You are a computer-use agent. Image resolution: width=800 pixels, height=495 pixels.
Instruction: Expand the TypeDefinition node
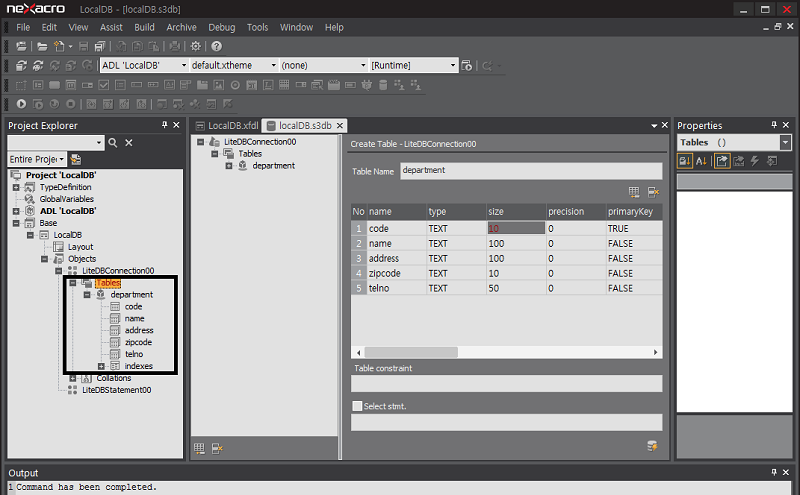[16, 187]
